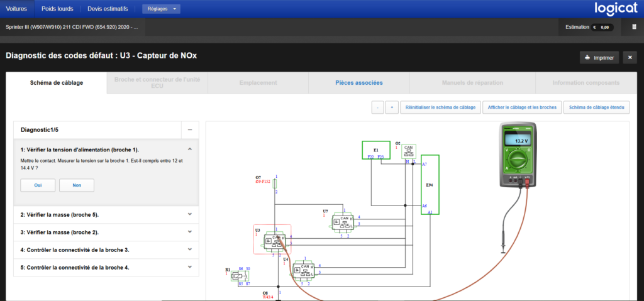The image size is (644, 301).
Task: Zoom out wiring diagram with minus button
Action: [377, 107]
